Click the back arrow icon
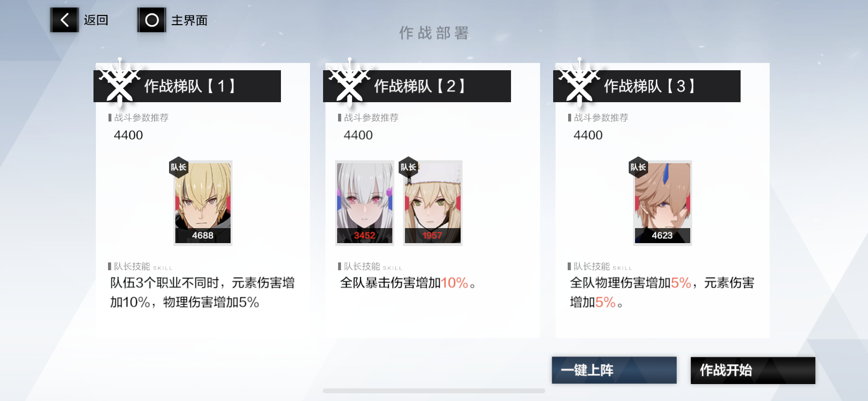This screenshot has height=401, width=868. tap(64, 20)
